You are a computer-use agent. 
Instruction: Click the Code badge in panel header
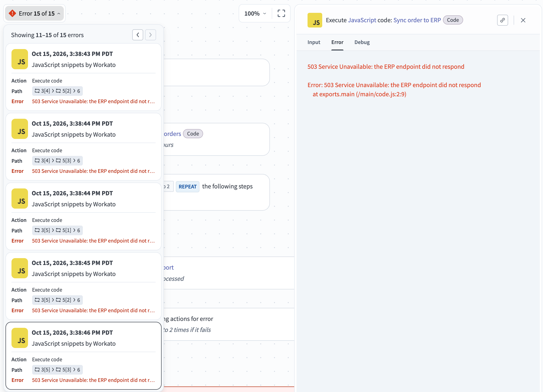coord(453,20)
